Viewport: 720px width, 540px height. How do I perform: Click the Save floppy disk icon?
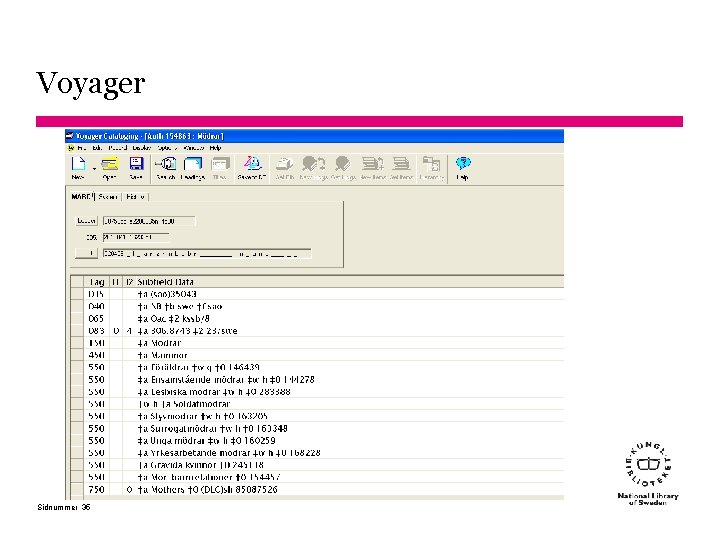(136, 164)
